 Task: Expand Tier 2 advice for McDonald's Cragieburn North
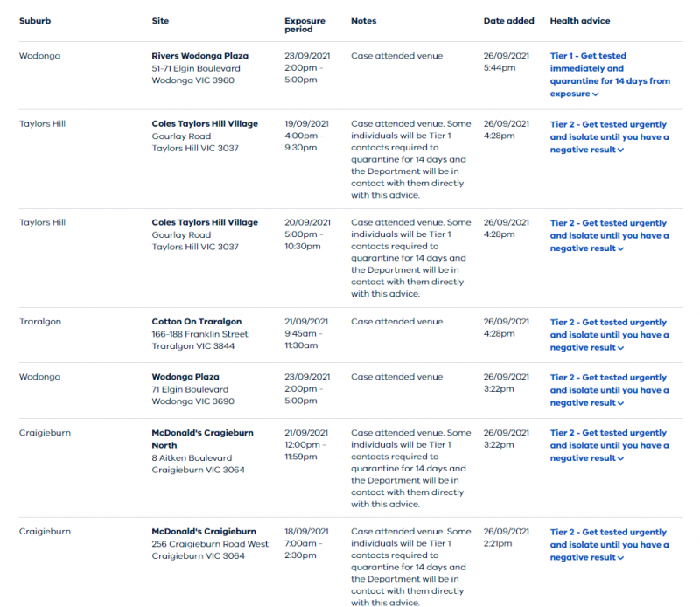pos(609,445)
